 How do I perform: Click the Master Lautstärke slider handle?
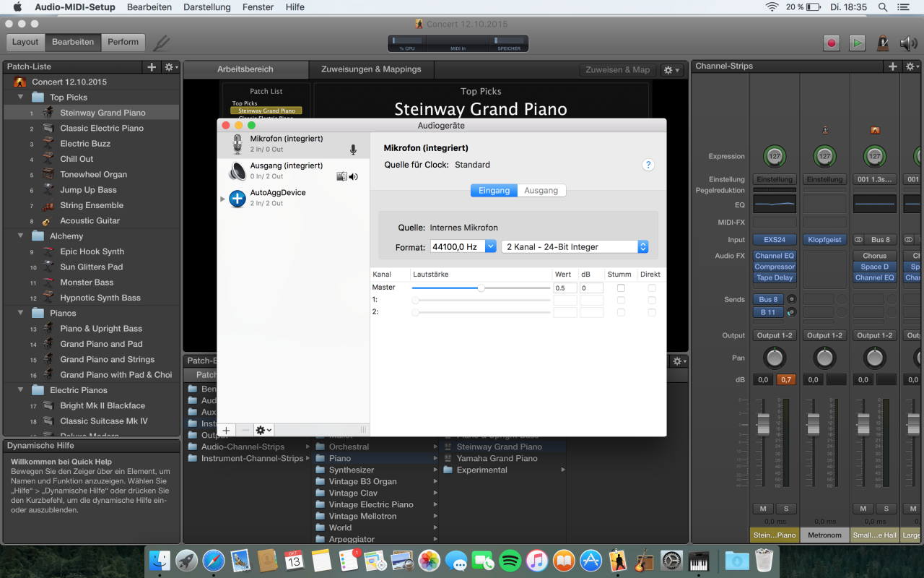[x=481, y=288]
